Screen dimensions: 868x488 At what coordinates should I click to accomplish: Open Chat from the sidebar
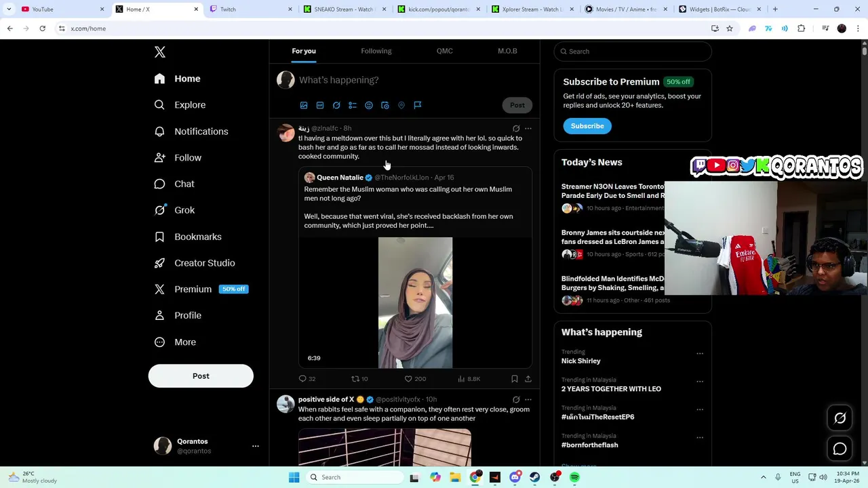(x=174, y=184)
